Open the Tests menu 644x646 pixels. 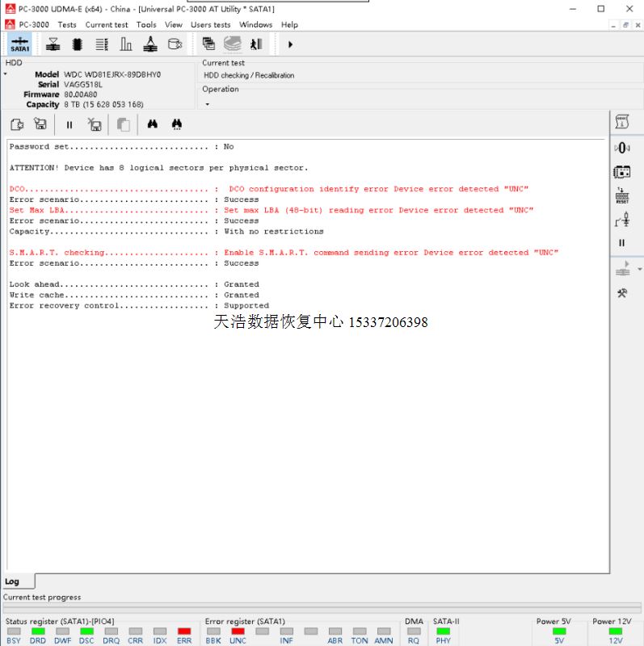(67, 24)
